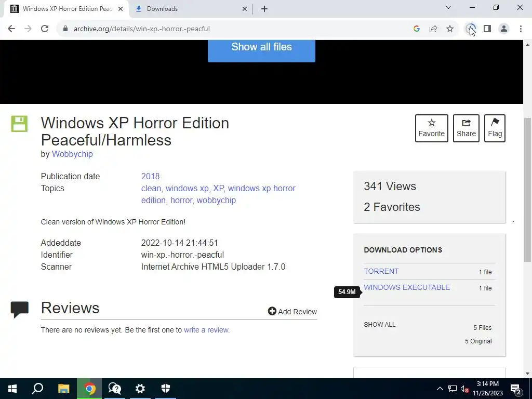Image resolution: width=532 pixels, height=399 pixels.
Task: Toggle the browser side panel
Action: tap(487, 29)
